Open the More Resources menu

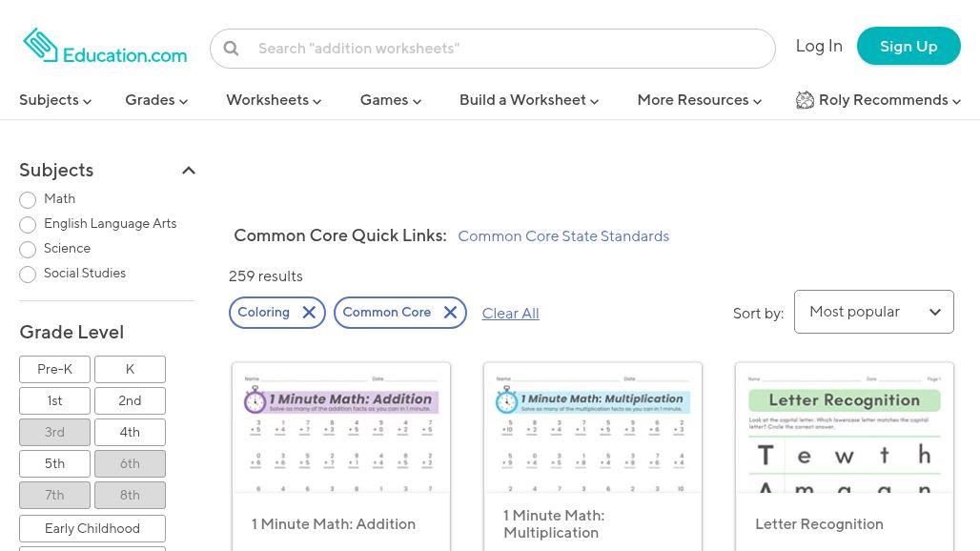coord(699,100)
